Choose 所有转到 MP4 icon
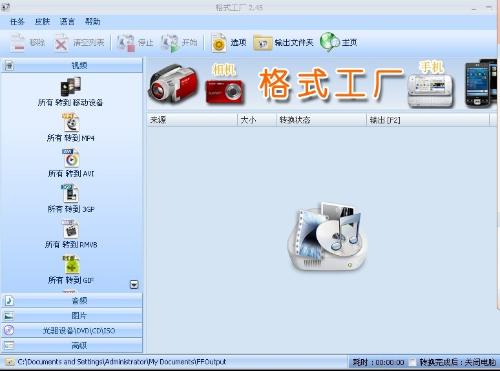The image size is (500, 371). pos(70,122)
